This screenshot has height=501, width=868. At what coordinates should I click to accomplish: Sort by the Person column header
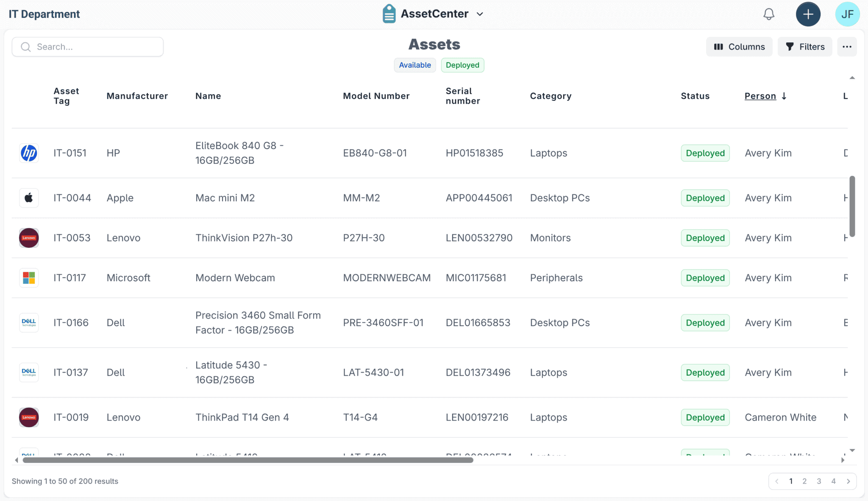[760, 96]
